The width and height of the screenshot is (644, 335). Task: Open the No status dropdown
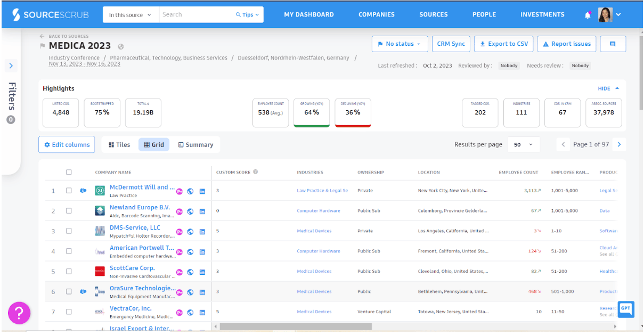pos(399,44)
